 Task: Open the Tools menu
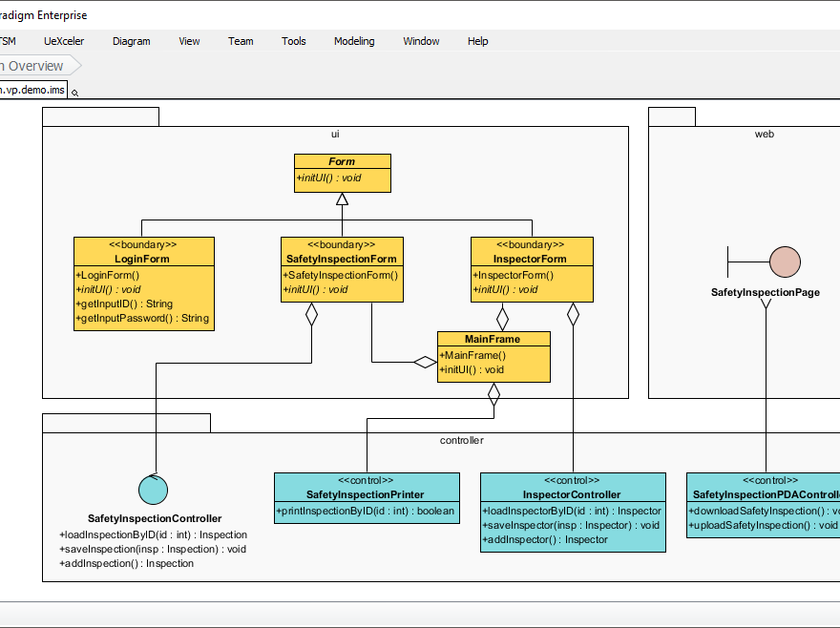[293, 41]
